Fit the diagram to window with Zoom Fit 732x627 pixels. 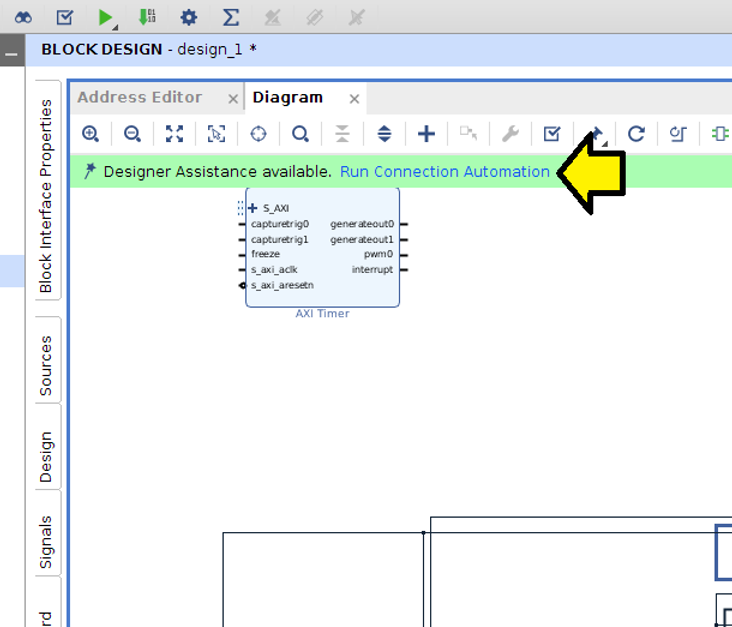[174, 134]
